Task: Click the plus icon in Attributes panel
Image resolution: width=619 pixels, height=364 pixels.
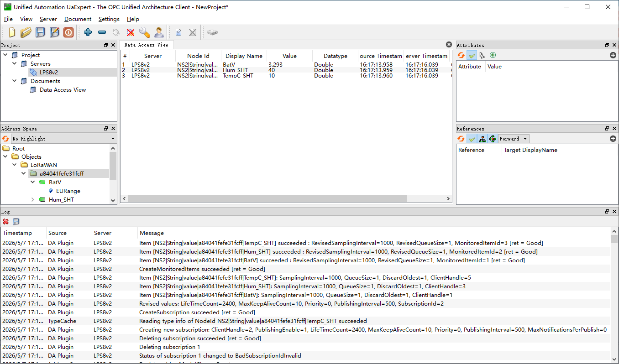Action: (x=613, y=55)
